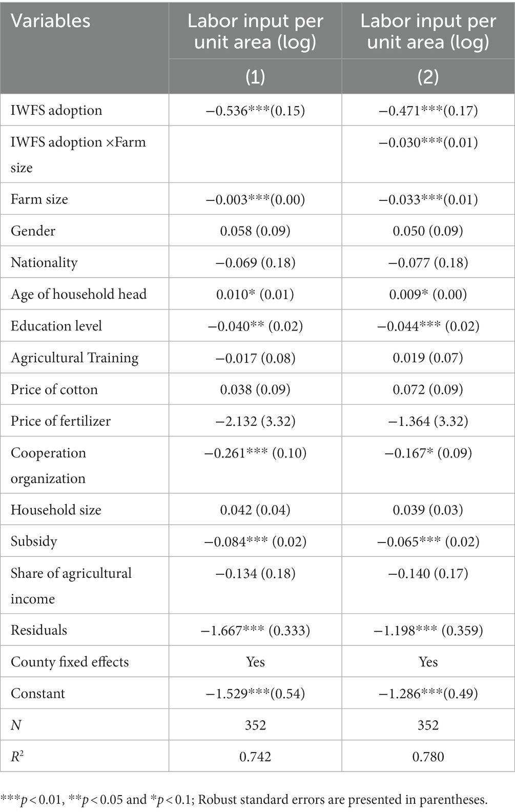Click the R² value 0.780
This screenshot has height=812, width=515.
click(428, 757)
